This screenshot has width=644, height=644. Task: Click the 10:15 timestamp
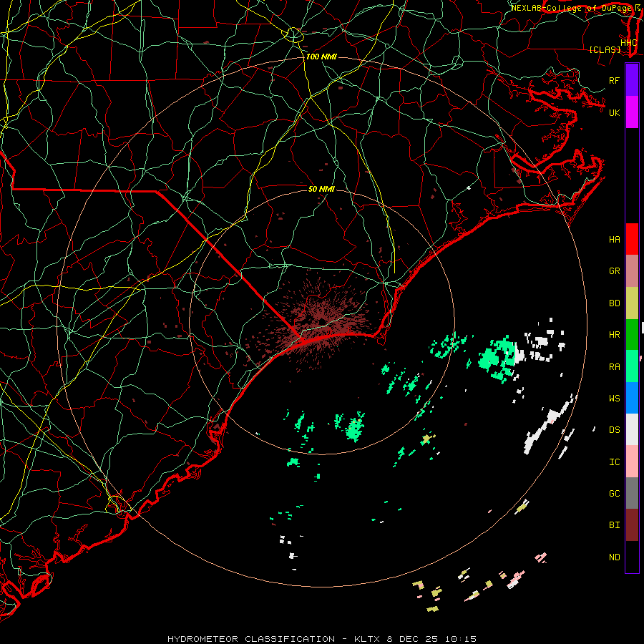pos(460,639)
